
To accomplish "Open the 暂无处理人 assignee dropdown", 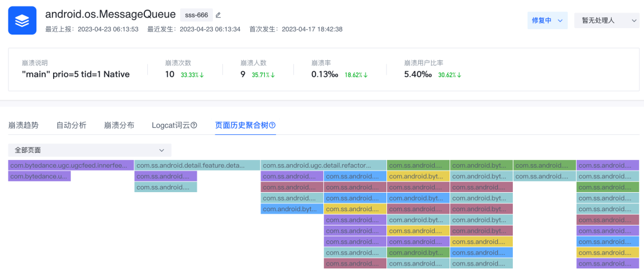I will pos(606,20).
